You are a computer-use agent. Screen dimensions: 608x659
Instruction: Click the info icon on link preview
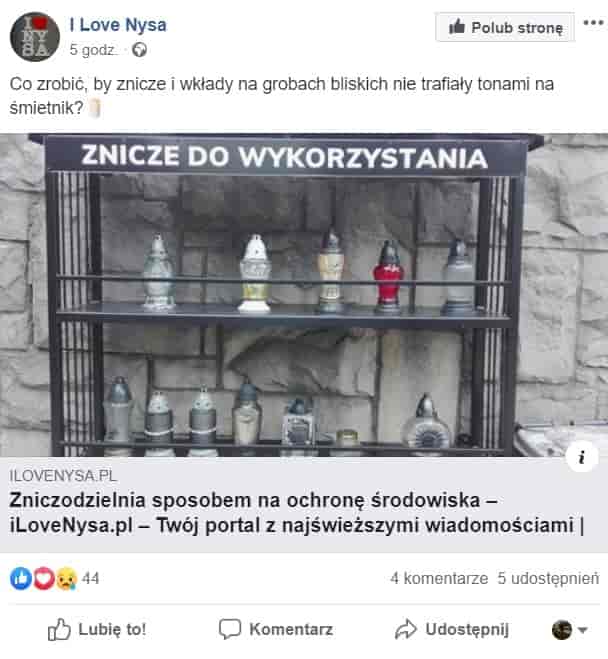582,457
